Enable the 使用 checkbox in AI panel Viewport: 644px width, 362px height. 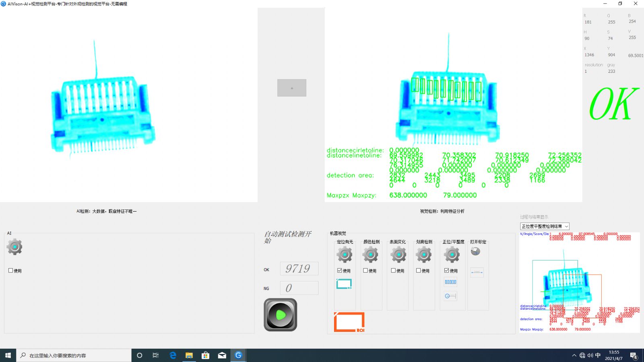pos(11,271)
